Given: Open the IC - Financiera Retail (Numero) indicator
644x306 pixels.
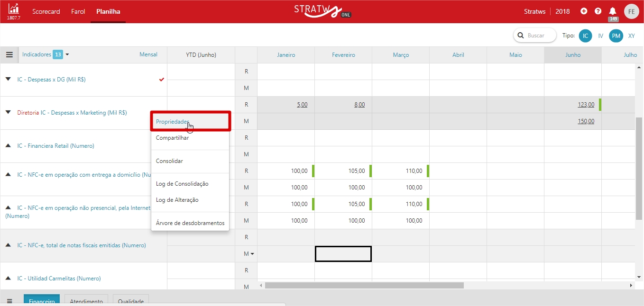Looking at the screenshot, I should pyautogui.click(x=56, y=146).
